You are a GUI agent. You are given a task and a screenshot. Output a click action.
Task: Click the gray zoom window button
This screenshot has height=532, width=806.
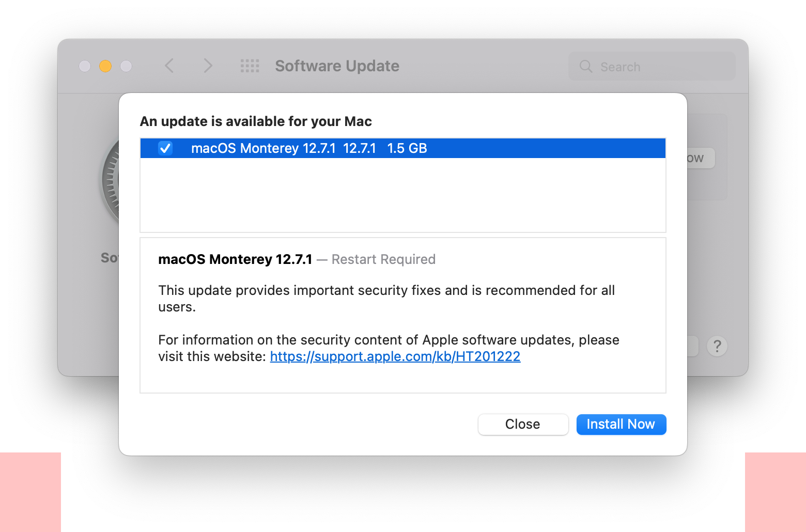point(126,66)
